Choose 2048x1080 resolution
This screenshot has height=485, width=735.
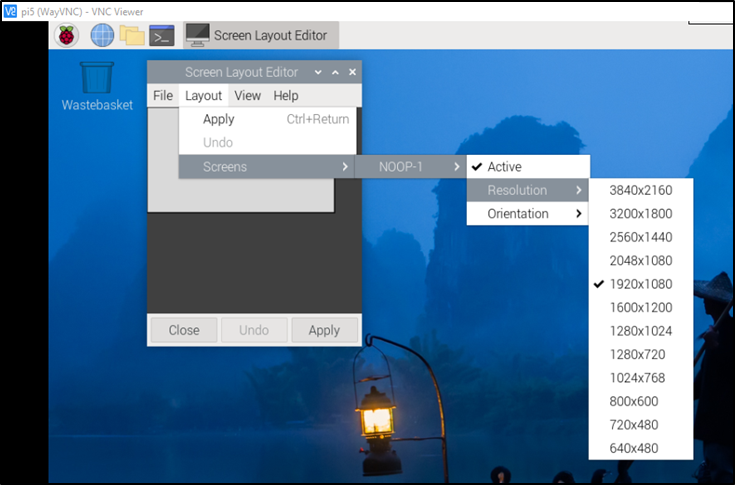coord(641,261)
